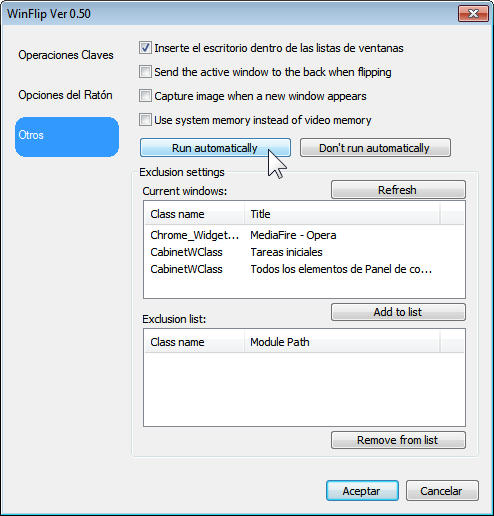Check 'Capture image when a new window appears'
Image resolution: width=494 pixels, height=516 pixels.
pyautogui.click(x=145, y=96)
